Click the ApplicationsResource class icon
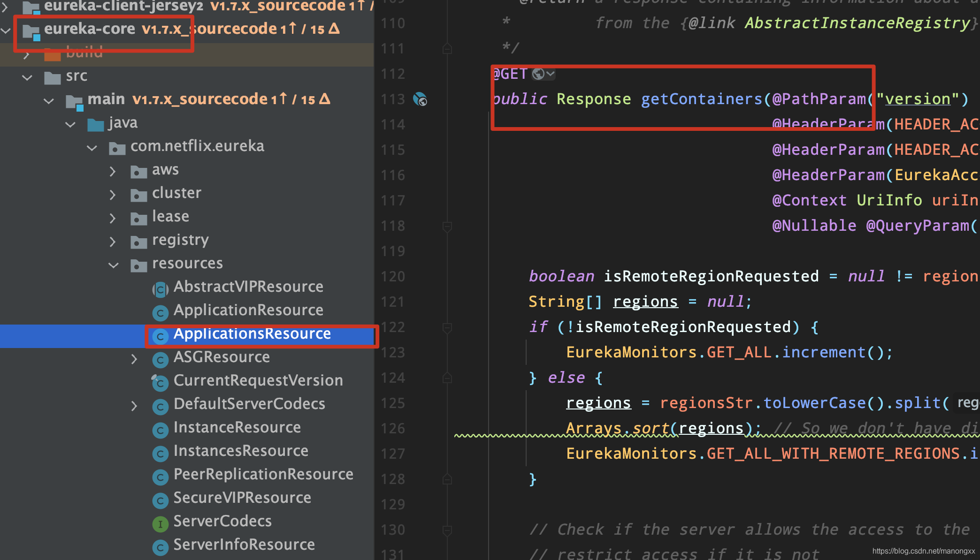980x560 pixels. tap(161, 336)
